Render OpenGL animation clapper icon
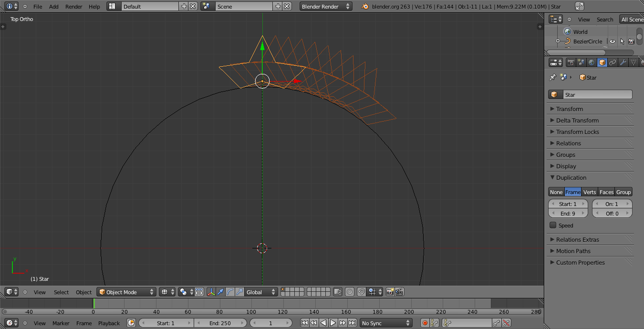The image size is (644, 329). (x=399, y=292)
